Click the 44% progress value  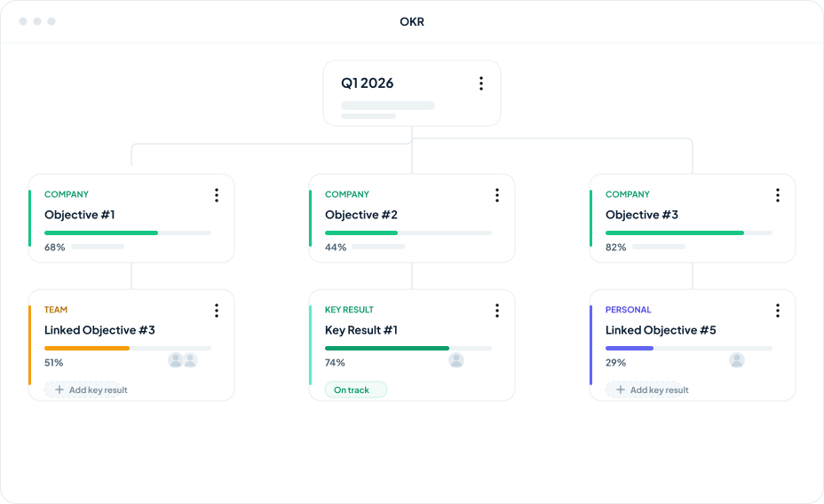[x=336, y=248]
